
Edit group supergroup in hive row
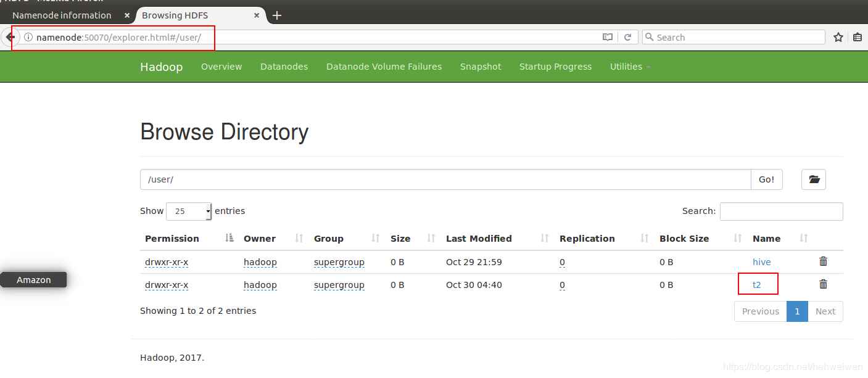click(339, 262)
